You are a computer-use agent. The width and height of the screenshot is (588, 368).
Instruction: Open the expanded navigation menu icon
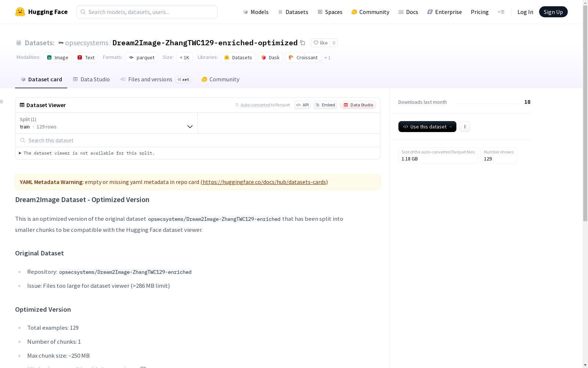click(x=501, y=12)
